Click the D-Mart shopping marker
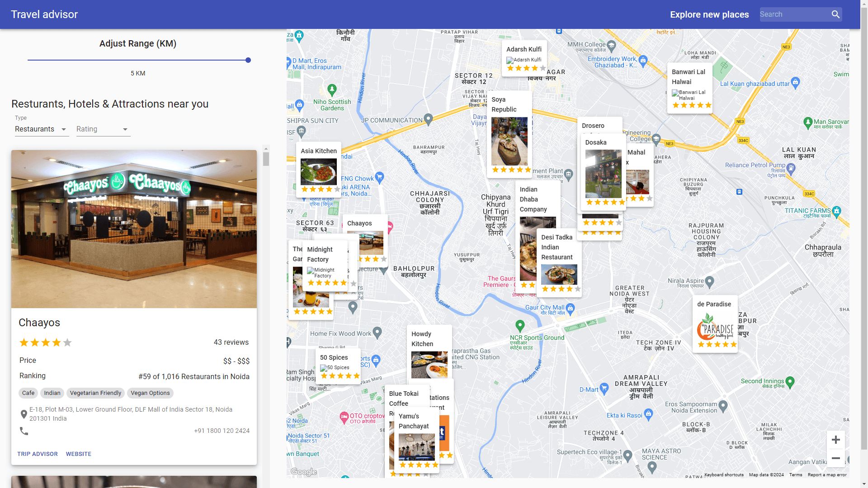Image resolution: width=868 pixels, height=488 pixels. pos(604,389)
